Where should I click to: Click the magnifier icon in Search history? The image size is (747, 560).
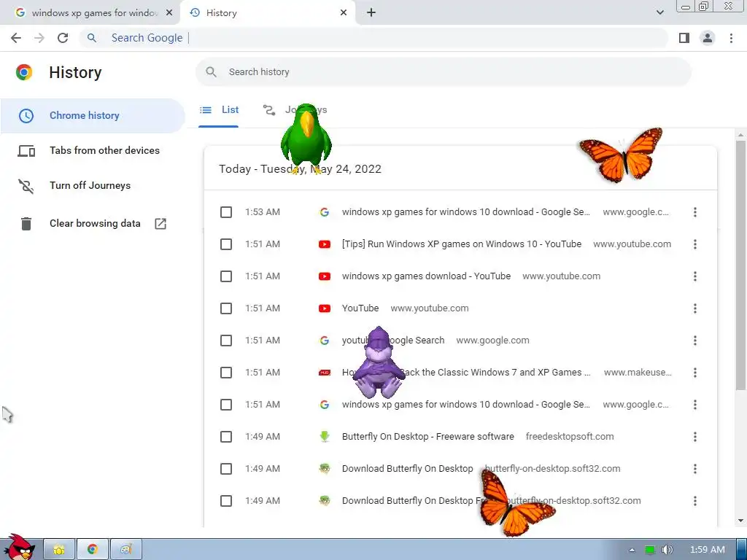click(211, 72)
